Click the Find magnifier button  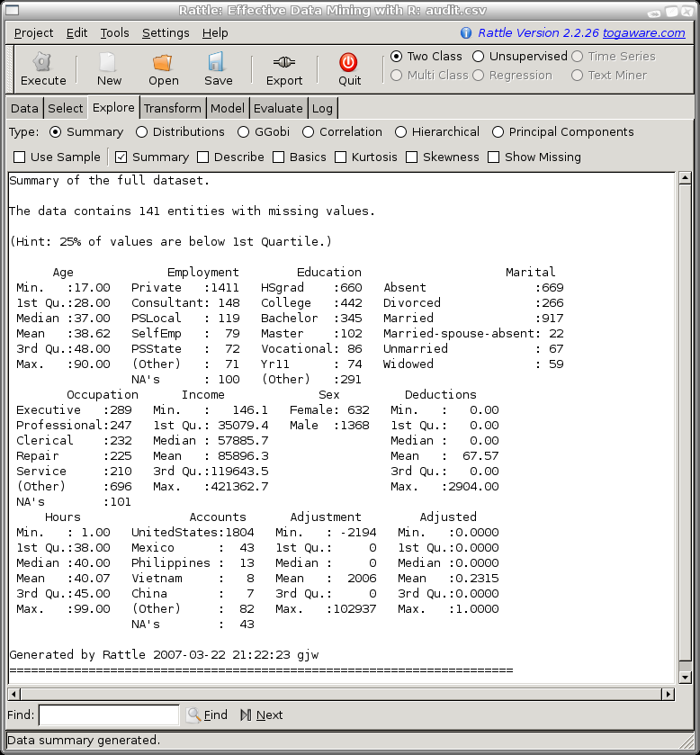[x=208, y=715]
